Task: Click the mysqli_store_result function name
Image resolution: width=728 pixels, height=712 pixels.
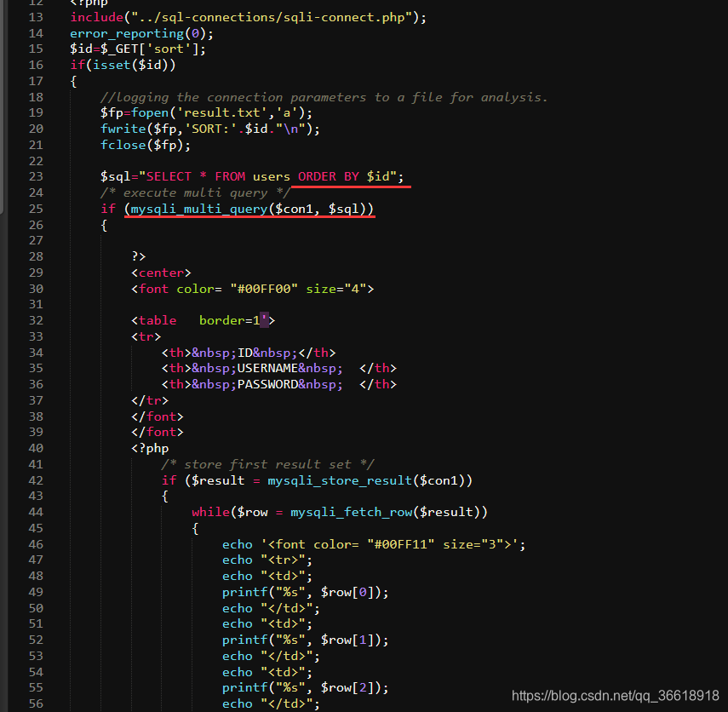Action: click(340, 480)
